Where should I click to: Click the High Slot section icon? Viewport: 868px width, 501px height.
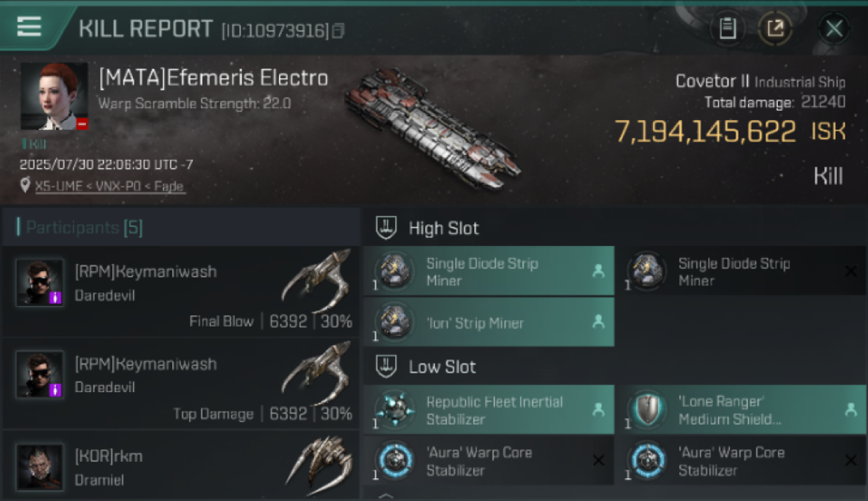tap(386, 228)
